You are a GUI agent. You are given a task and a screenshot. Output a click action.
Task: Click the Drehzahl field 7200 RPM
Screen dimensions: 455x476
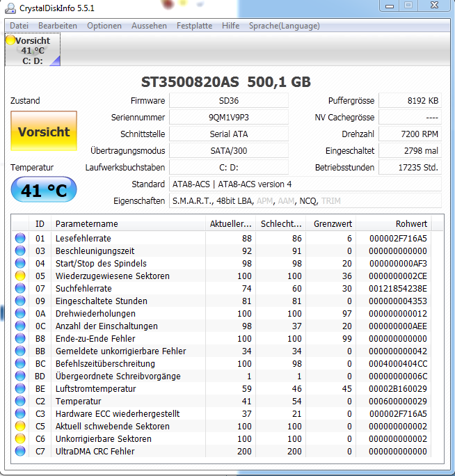(410, 134)
